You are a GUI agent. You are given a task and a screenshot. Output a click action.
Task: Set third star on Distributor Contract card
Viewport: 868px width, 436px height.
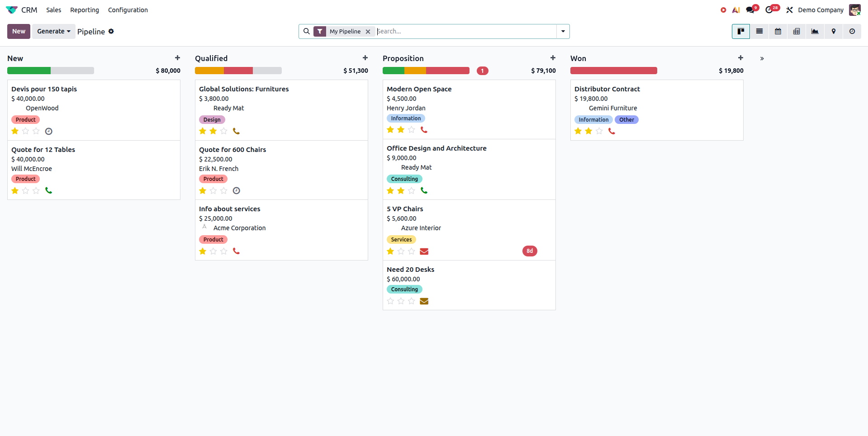pos(599,131)
